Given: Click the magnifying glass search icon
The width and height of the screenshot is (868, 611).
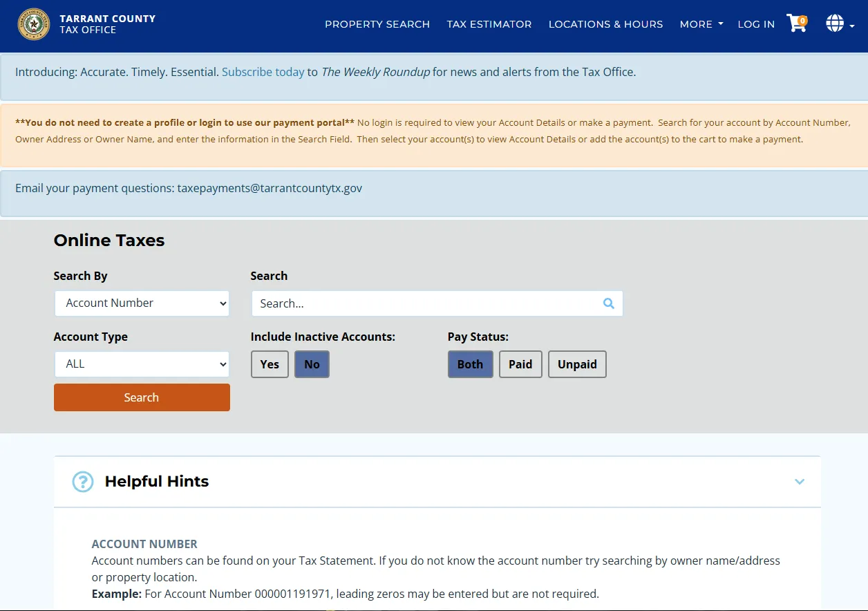Looking at the screenshot, I should pyautogui.click(x=609, y=303).
